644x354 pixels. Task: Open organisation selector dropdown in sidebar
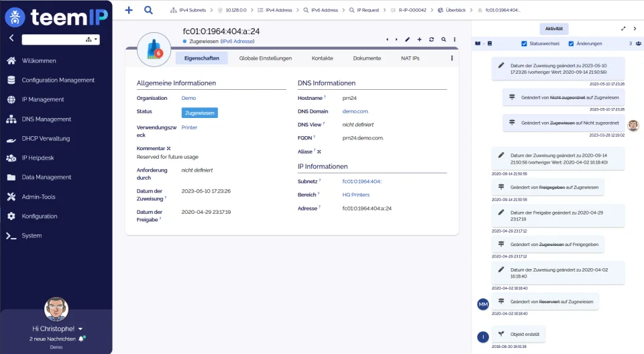tap(92, 40)
